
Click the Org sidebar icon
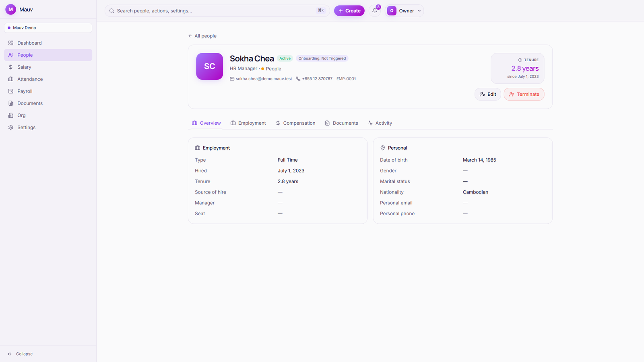(x=11, y=115)
